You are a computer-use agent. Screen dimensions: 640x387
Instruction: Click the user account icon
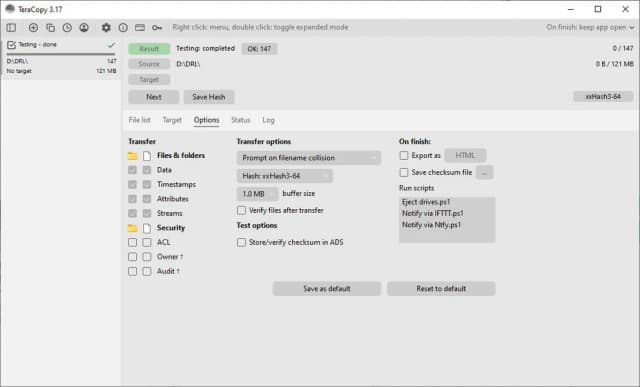pos(84,27)
